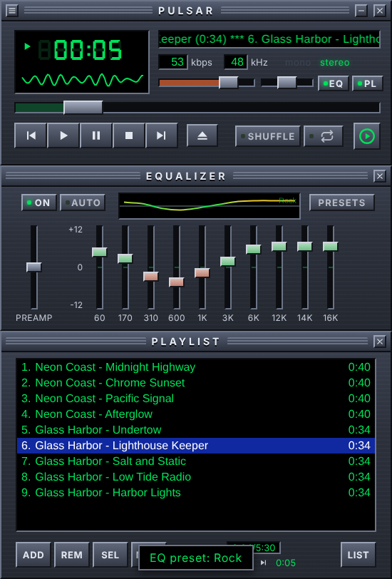
Task: Open the Pulsar main menu icon
Action: [x=12, y=10]
